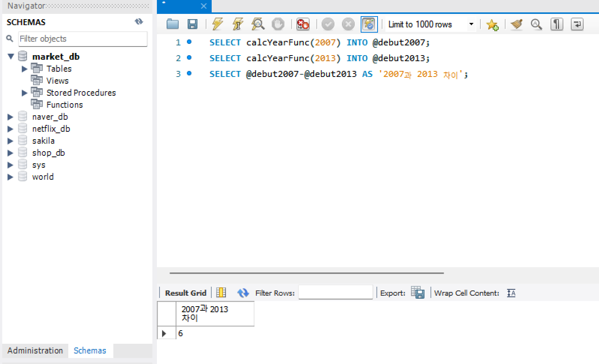599x364 pixels.
Task: Click editor horizontal splitter bar
Action: [x=307, y=273]
